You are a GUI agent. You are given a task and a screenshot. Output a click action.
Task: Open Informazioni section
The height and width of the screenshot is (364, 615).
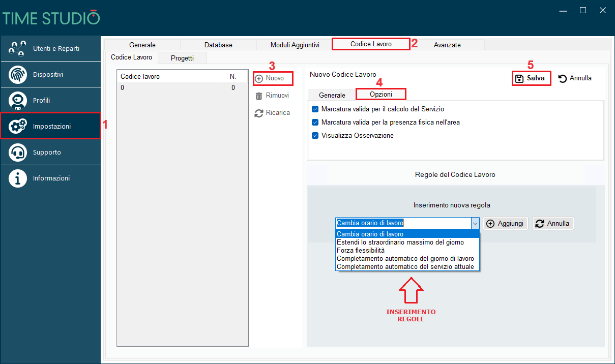[50, 178]
